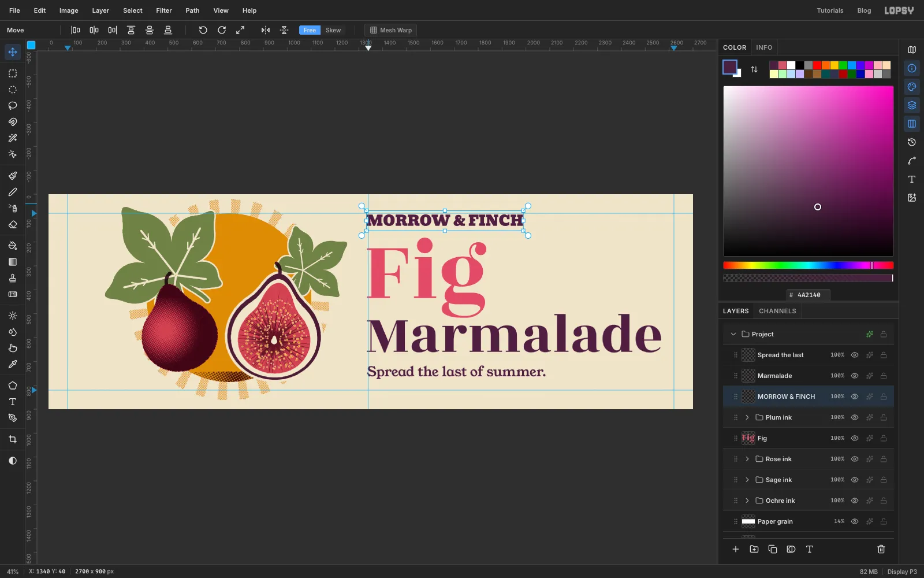Screen dimensions: 924x578
Task: Hide the Spread the last layer
Action: 855,355
